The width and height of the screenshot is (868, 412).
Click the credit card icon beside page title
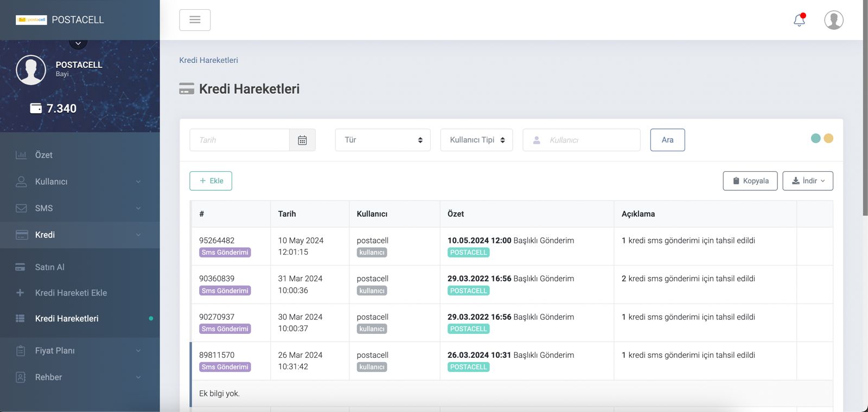pos(187,89)
